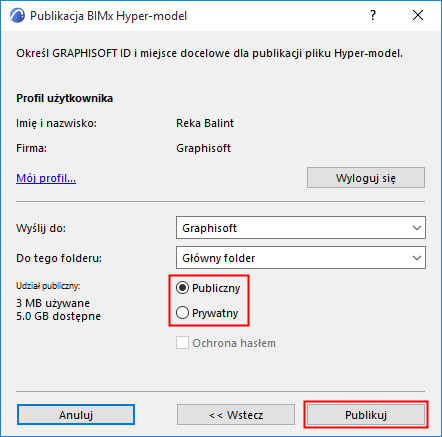Click the 3 MB używane text

tap(53, 303)
